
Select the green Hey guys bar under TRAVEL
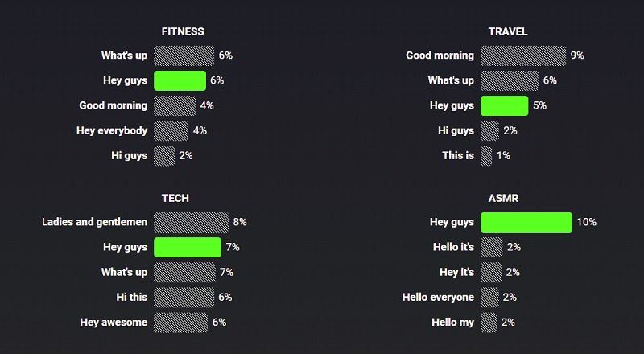click(x=504, y=105)
